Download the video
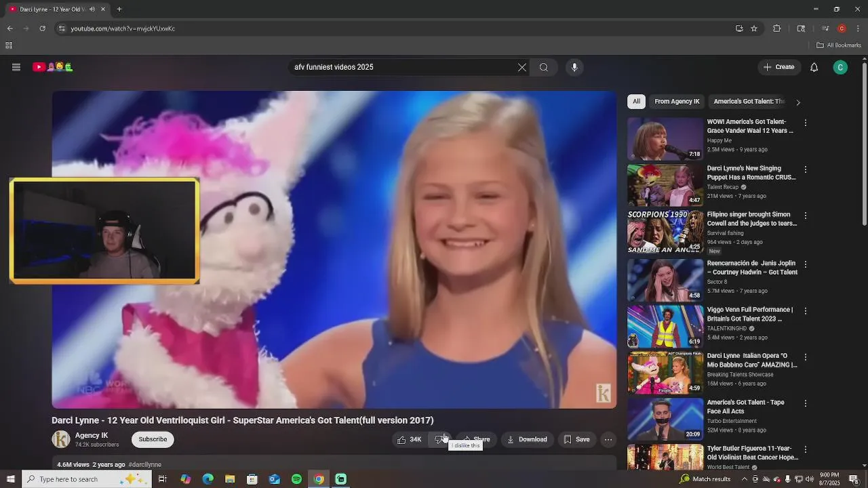 click(527, 439)
